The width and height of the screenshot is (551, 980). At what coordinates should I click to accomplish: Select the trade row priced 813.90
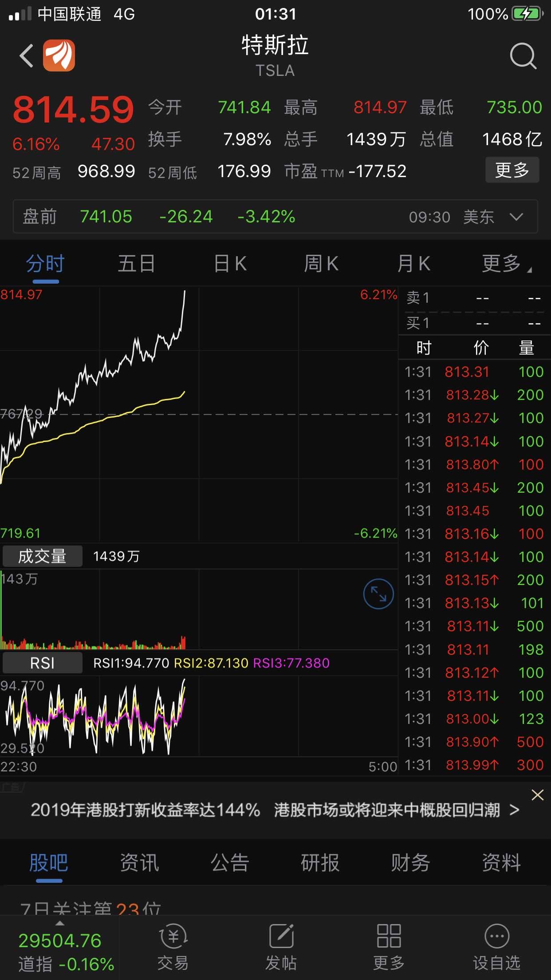[x=474, y=742]
